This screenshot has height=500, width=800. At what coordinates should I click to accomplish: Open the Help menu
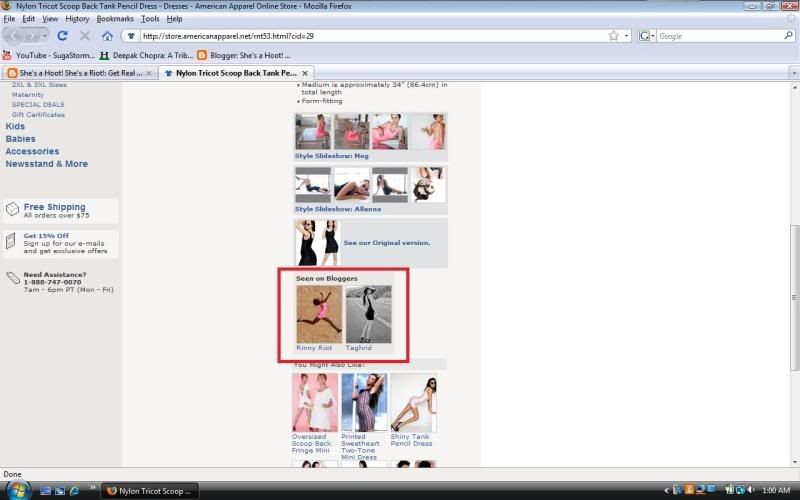coord(174,19)
